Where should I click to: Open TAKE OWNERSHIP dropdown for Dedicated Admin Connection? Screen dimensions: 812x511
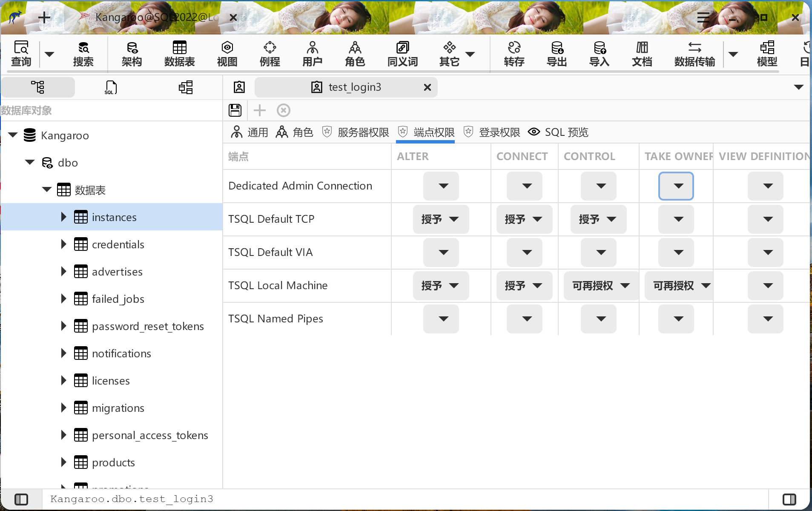[x=676, y=186]
